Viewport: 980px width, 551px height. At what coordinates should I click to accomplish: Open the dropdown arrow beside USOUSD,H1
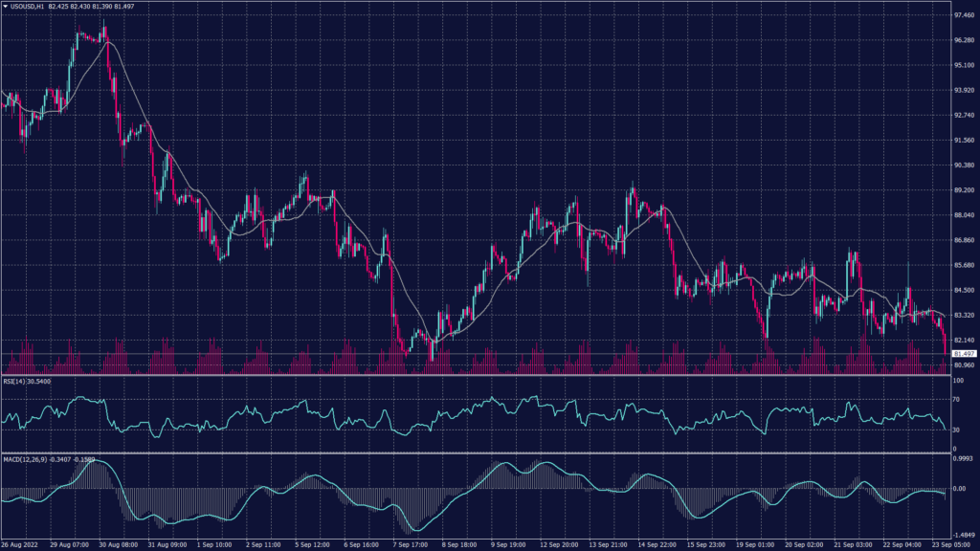click(x=6, y=7)
